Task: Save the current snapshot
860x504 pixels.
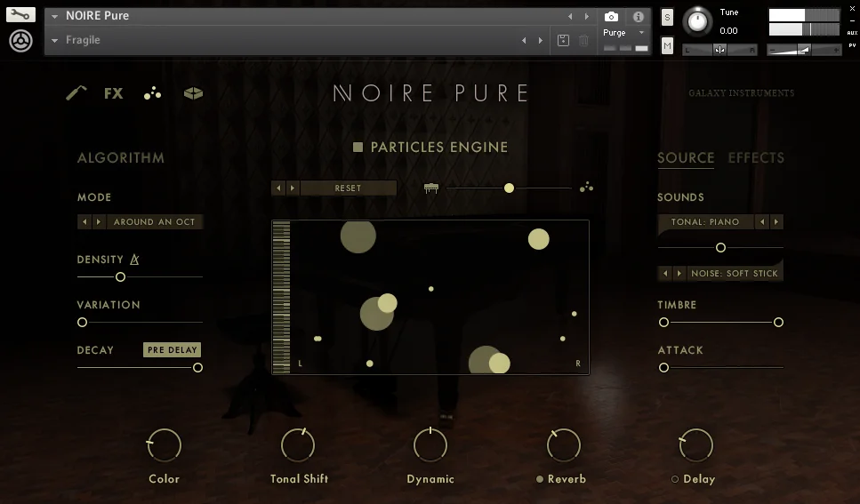Action: point(563,40)
